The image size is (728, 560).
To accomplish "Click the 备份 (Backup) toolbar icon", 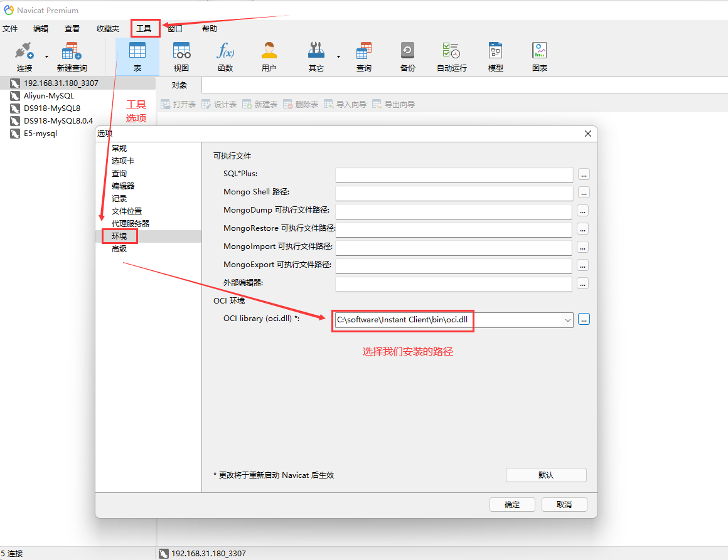I will tap(407, 56).
